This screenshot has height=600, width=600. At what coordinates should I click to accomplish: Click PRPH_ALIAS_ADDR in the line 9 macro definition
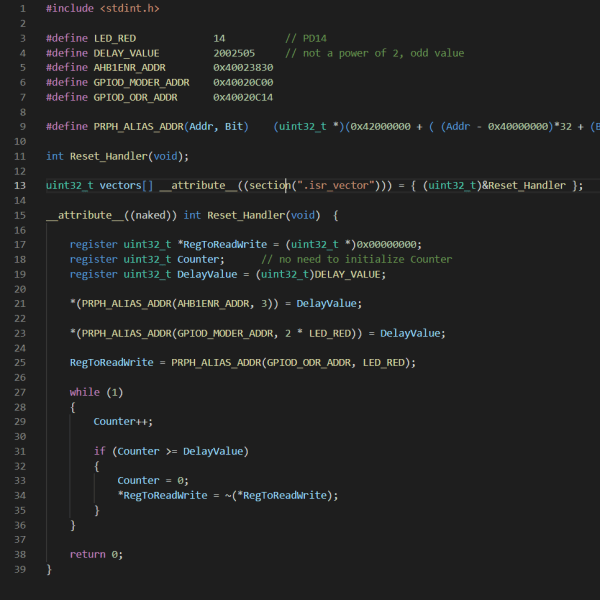139,127
